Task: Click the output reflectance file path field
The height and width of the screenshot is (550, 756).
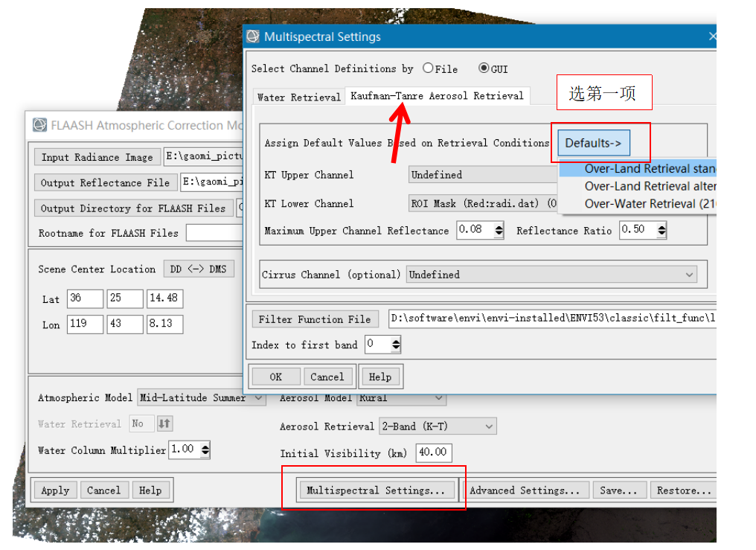Action: [x=213, y=182]
